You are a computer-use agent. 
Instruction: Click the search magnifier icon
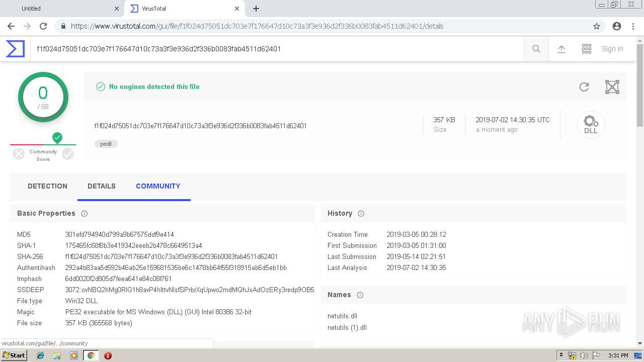536,49
